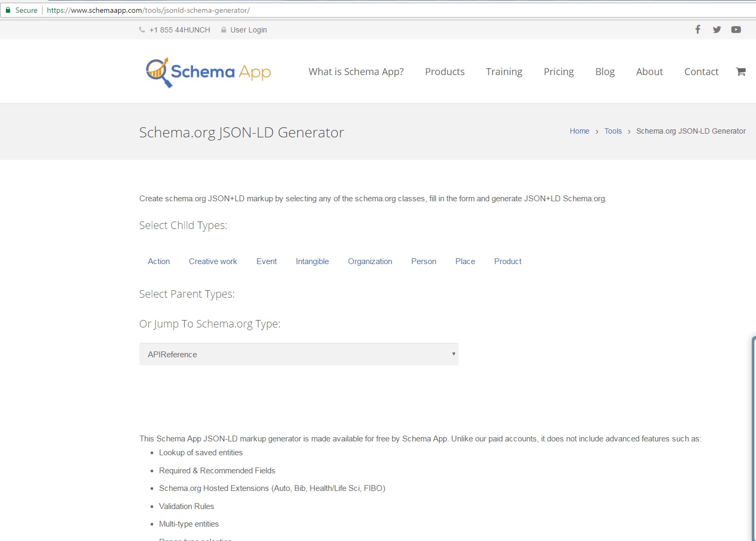Open the Twitter social icon
The image size is (756, 541).
pyautogui.click(x=717, y=29)
